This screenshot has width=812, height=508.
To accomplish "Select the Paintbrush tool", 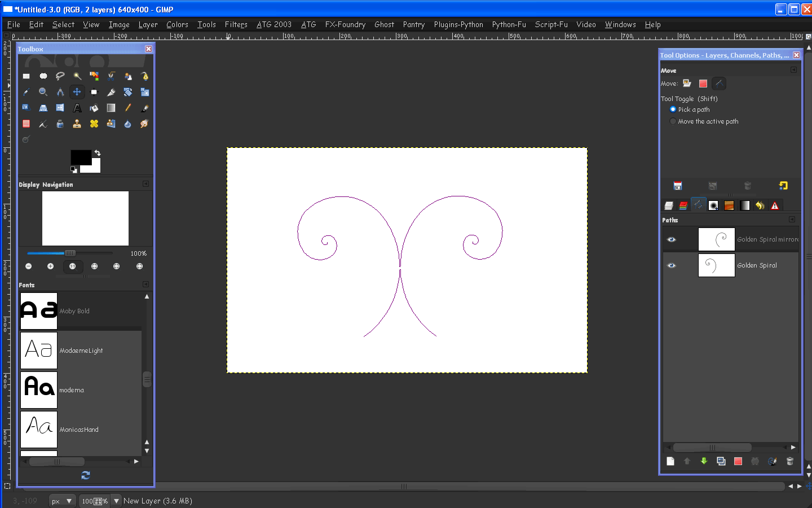I will click(x=144, y=107).
